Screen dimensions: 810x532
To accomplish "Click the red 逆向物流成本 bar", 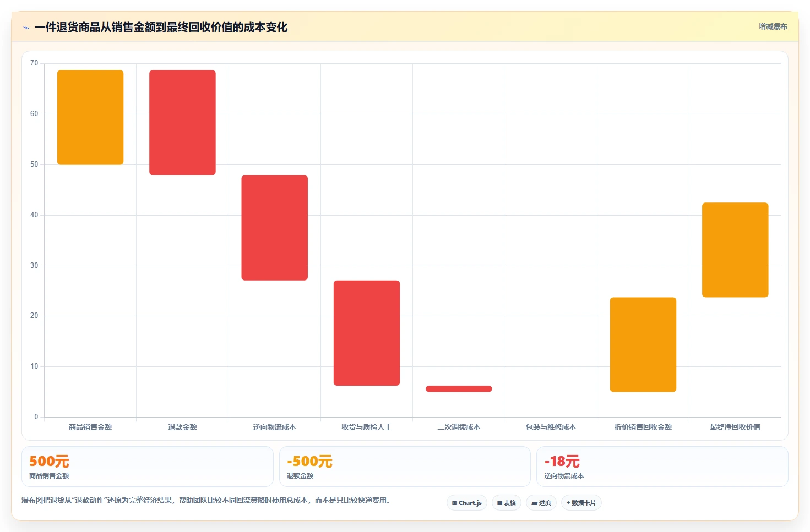I will tap(275, 228).
